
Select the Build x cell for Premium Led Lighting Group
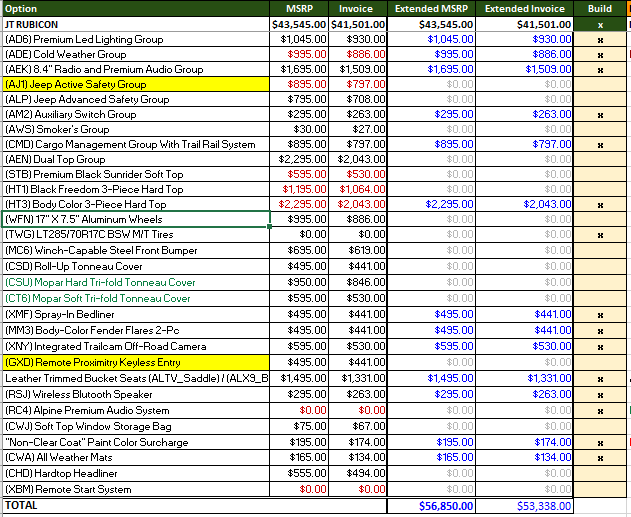pos(600,39)
